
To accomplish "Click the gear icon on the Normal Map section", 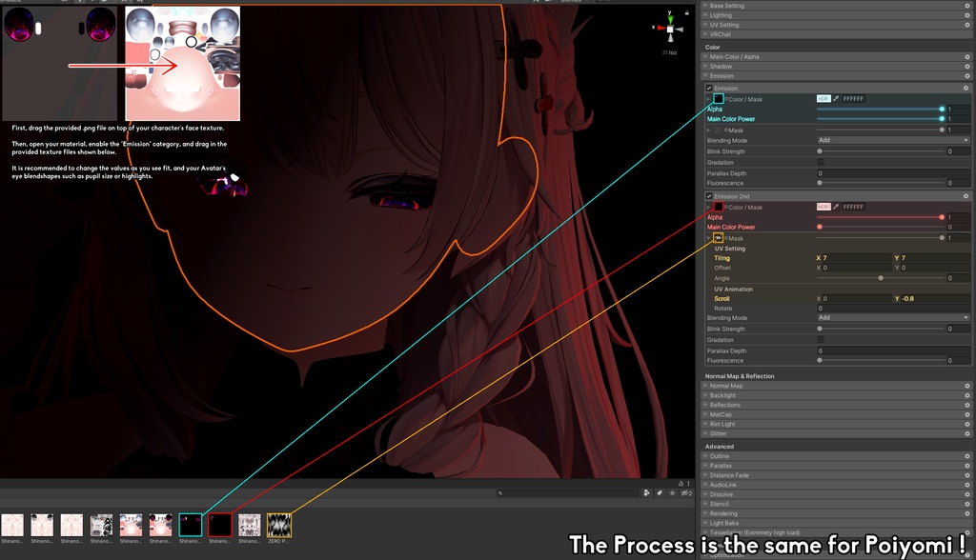I will point(966,386).
